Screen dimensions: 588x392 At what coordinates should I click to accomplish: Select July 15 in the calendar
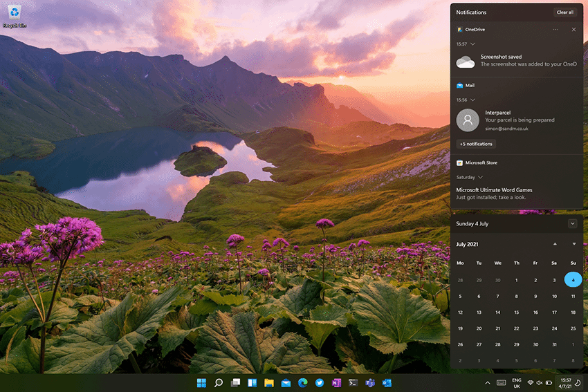point(516,312)
